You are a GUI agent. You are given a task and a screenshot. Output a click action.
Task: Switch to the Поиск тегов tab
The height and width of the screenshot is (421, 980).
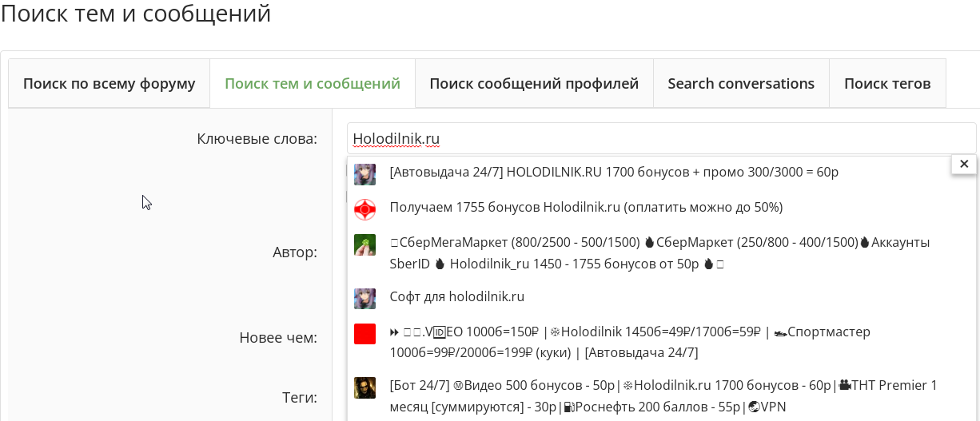tap(887, 83)
